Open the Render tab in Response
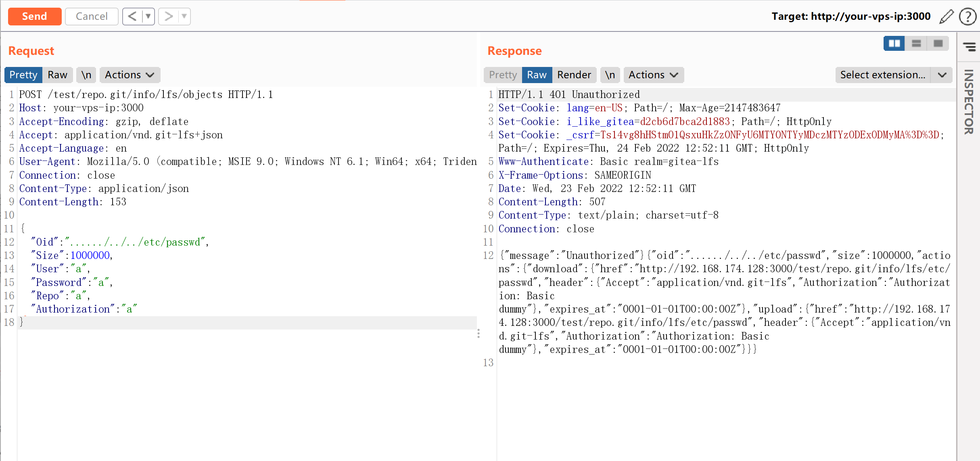The width and height of the screenshot is (980, 461). click(574, 75)
